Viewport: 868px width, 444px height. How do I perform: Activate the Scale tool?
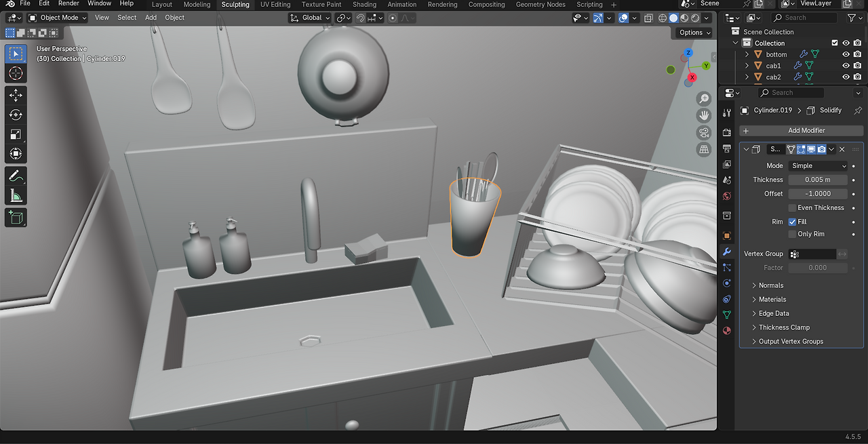pyautogui.click(x=16, y=135)
